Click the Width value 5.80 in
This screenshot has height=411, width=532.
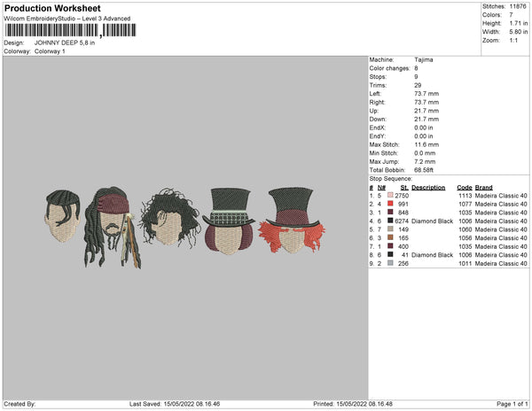pyautogui.click(x=519, y=32)
